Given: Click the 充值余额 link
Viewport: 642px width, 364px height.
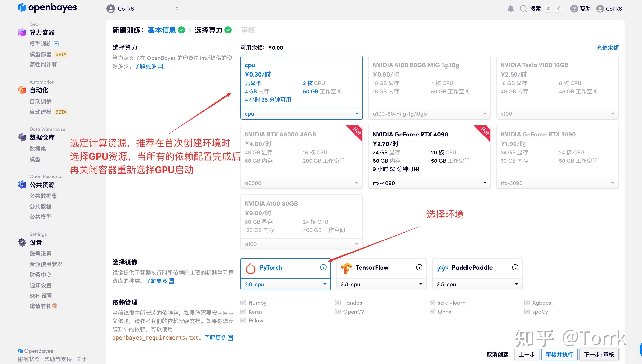Looking at the screenshot, I should [608, 47].
